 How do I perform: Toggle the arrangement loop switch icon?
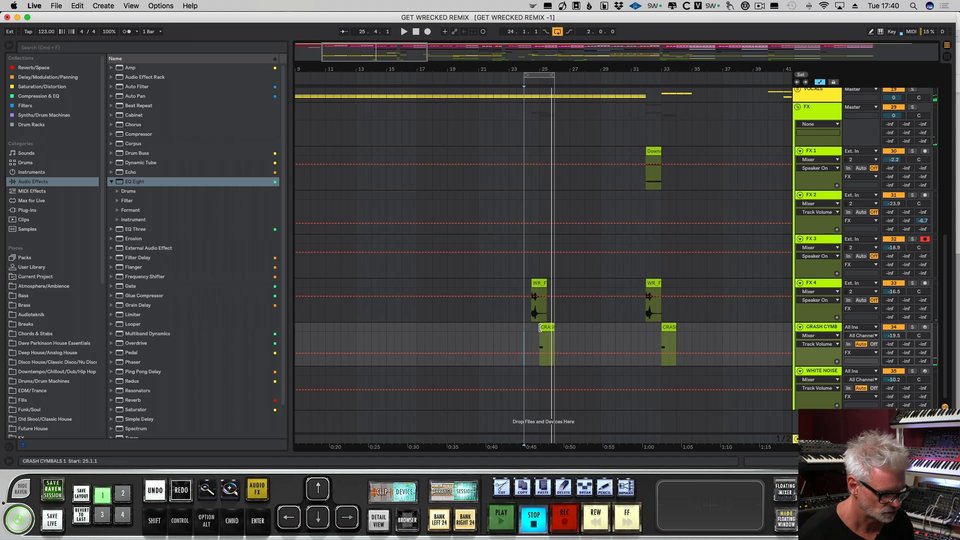click(x=557, y=31)
